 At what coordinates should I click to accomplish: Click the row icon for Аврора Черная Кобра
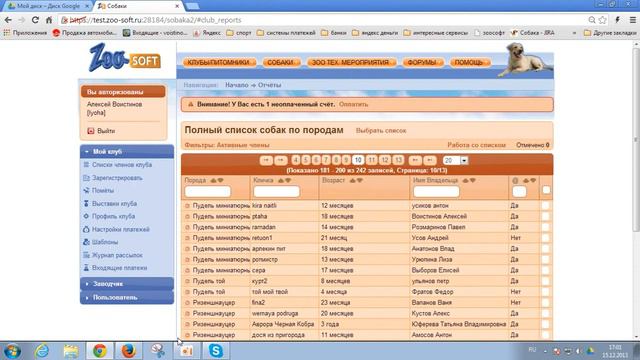[188, 324]
